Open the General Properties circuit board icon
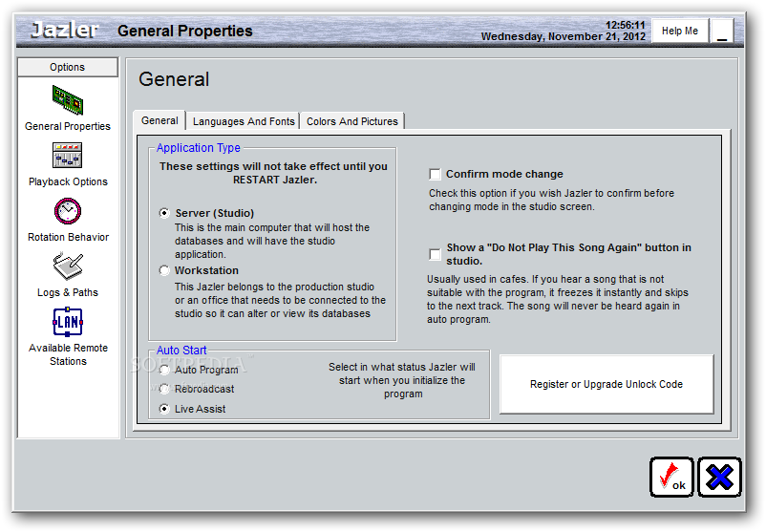 [x=68, y=100]
